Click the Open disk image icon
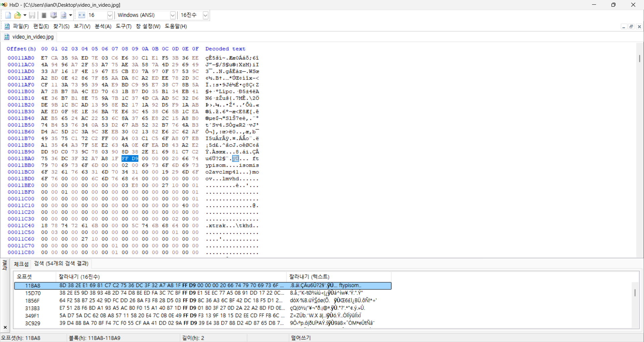This screenshot has height=342, width=644. pos(63,15)
